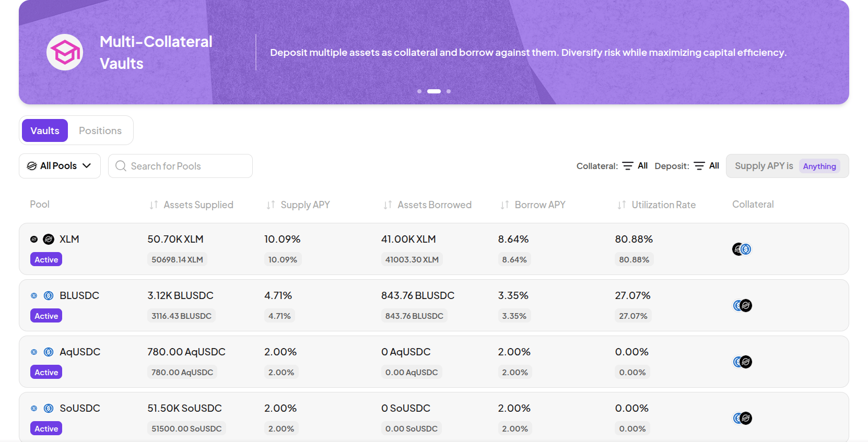Click collateral asset icons in BLUSDC row

(742, 305)
